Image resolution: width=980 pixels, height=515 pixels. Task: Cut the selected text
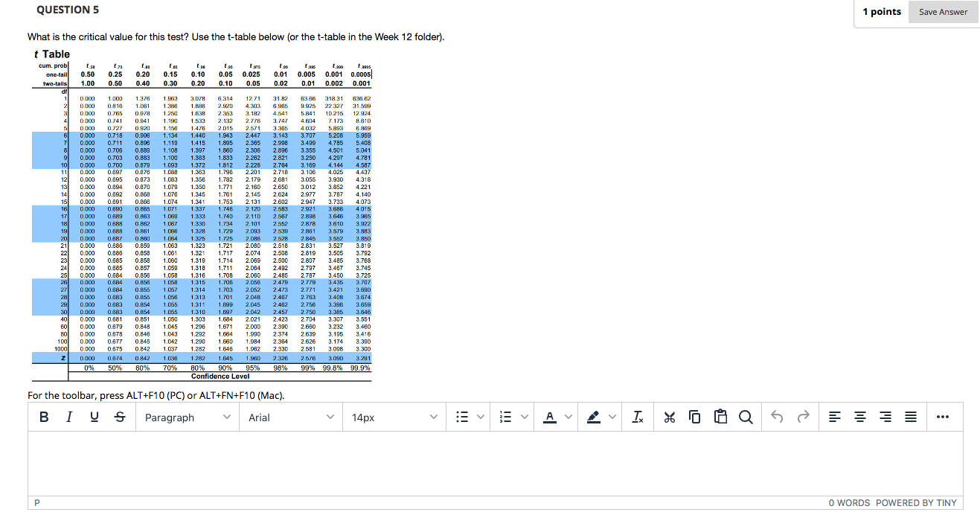pos(669,418)
